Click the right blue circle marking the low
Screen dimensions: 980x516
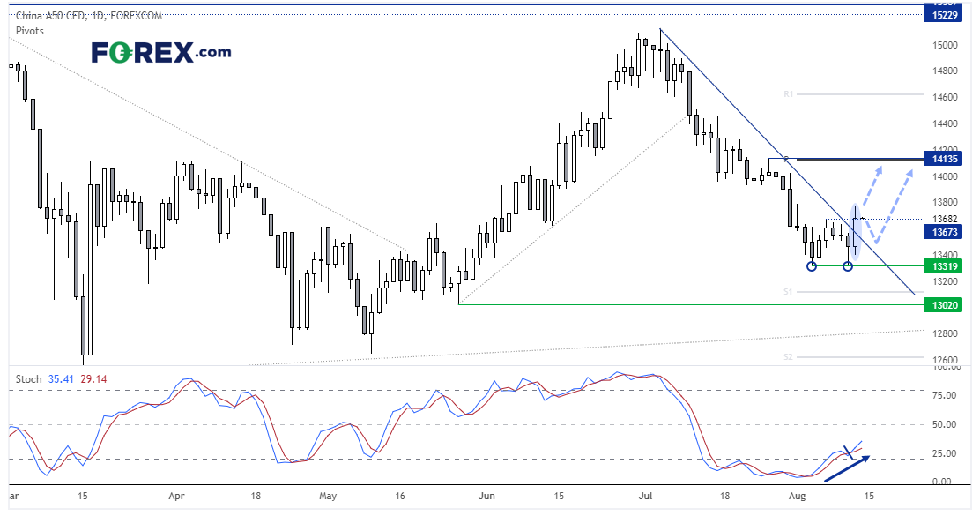(x=849, y=265)
